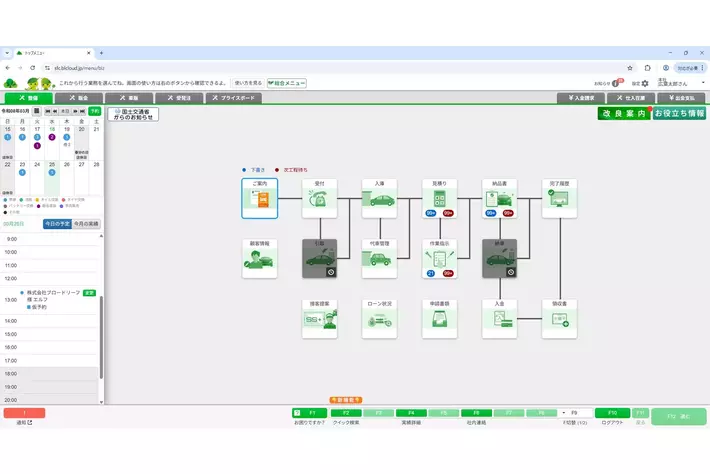Open the 領収書 receipt icon
Screen dimensions: 710x474
pyautogui.click(x=559, y=319)
